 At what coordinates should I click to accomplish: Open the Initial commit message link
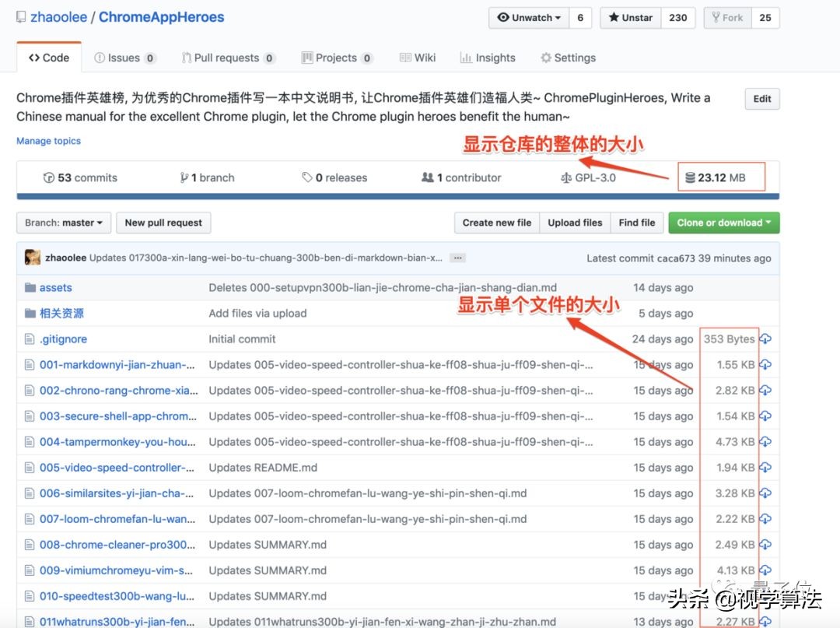pyautogui.click(x=242, y=339)
